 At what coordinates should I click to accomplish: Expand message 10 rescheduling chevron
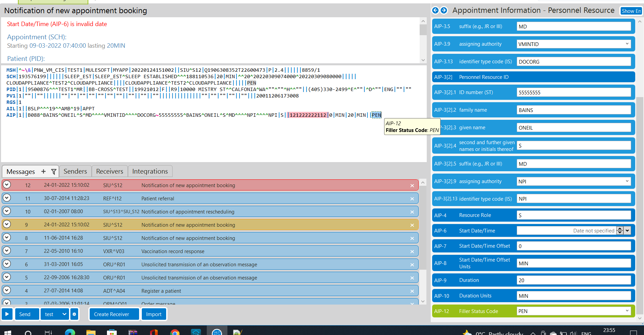click(7, 211)
